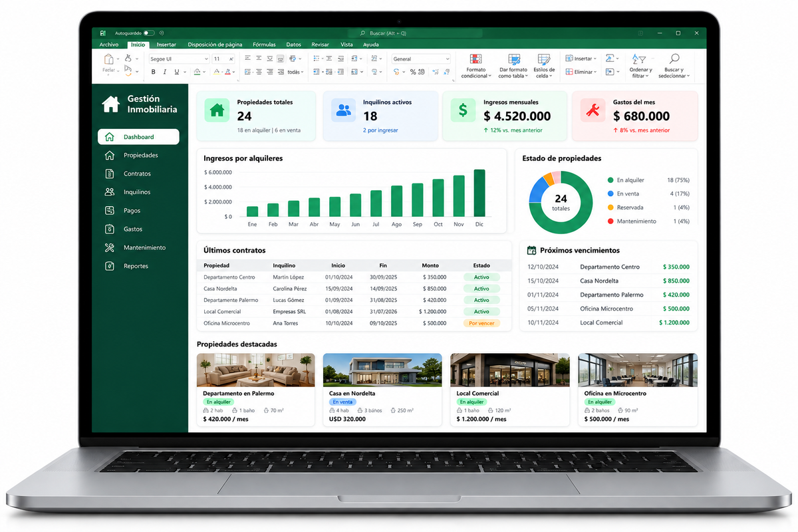Click the Estilos de celda icon

(544, 60)
